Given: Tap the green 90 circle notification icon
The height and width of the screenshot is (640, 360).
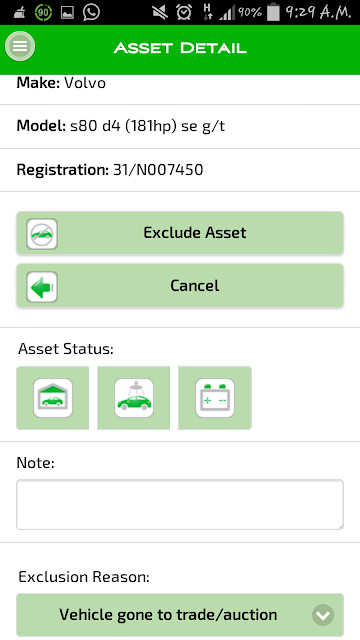Looking at the screenshot, I should 43,13.
